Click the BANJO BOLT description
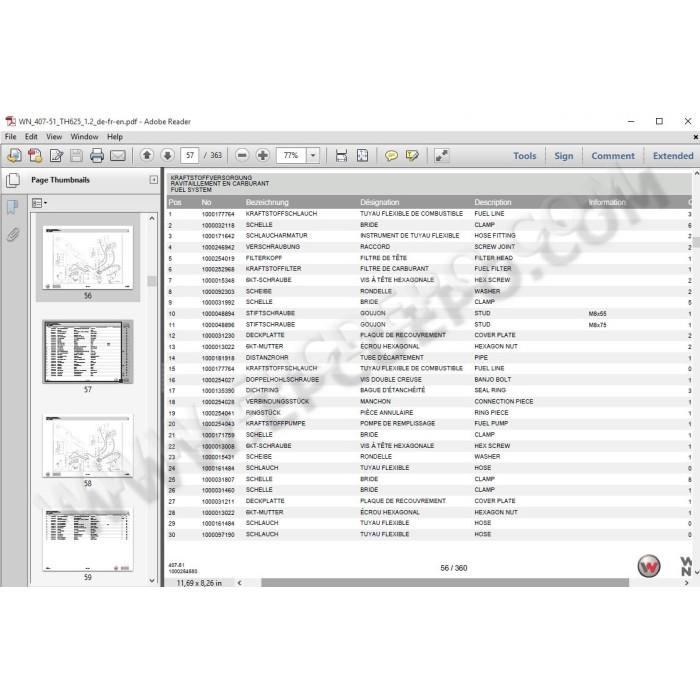700x700 pixels. [x=492, y=379]
